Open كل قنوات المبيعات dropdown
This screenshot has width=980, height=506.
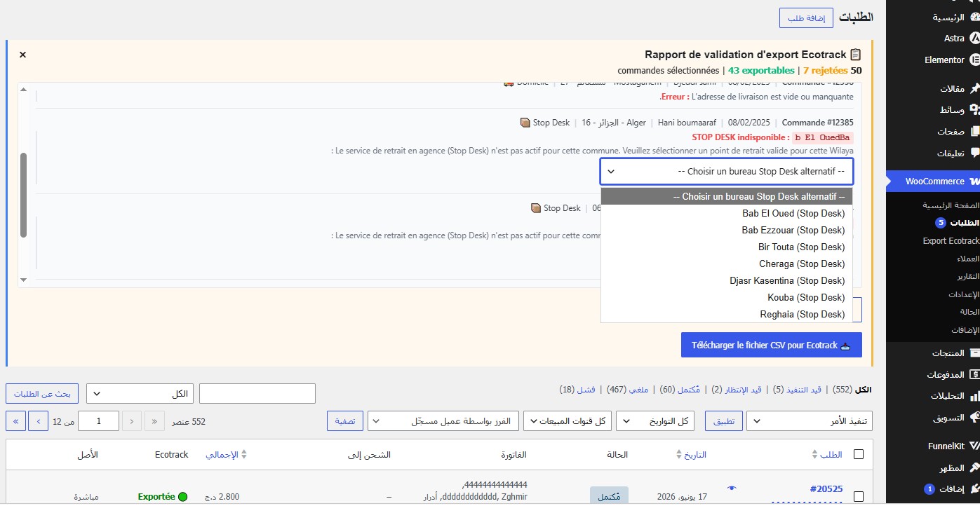click(x=568, y=421)
